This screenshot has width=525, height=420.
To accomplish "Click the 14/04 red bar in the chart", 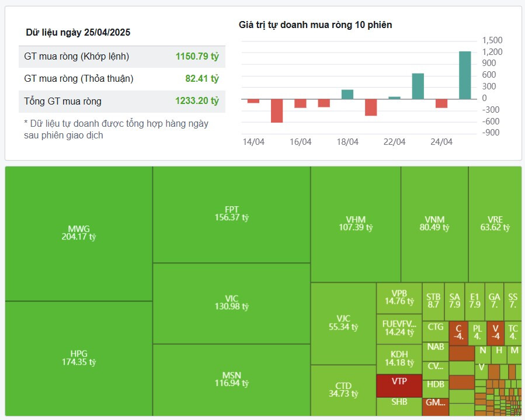I will [253, 101].
